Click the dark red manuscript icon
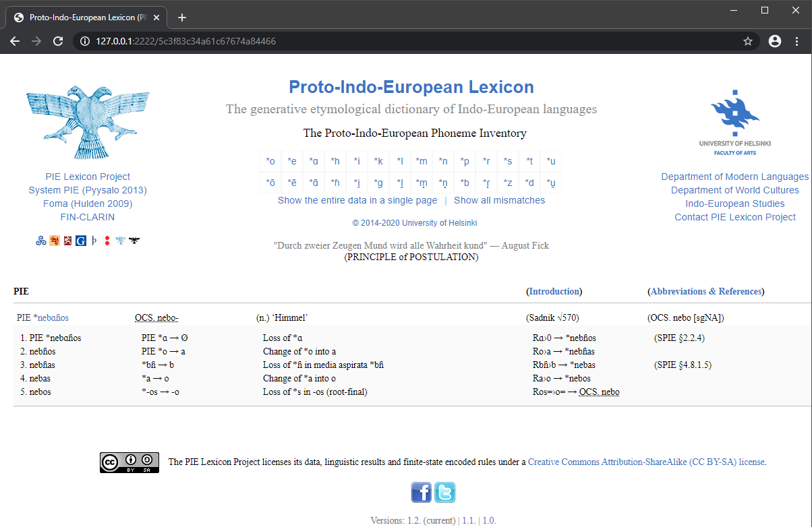 point(67,241)
